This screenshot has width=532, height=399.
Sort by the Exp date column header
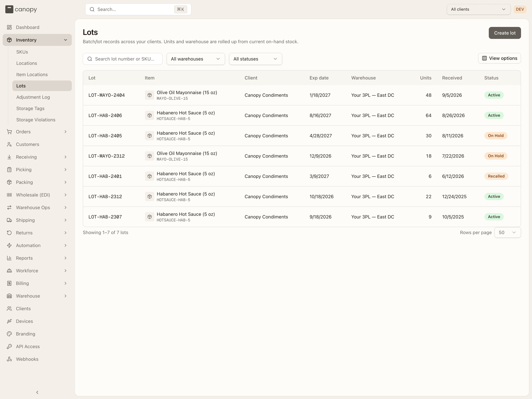319,78
